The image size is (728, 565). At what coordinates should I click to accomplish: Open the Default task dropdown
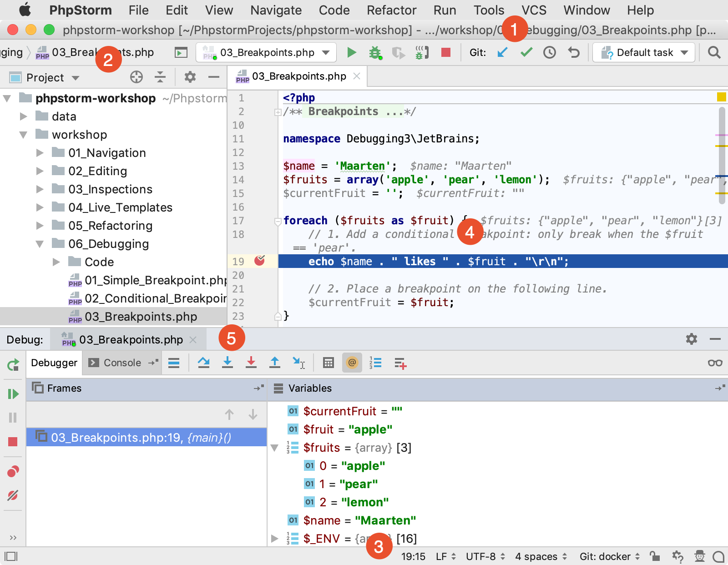[x=644, y=53]
